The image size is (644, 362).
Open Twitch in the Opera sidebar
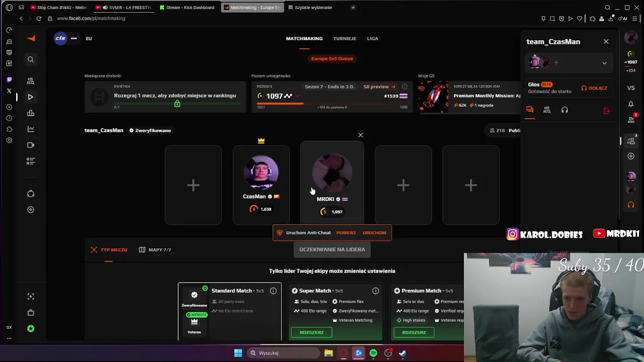(9, 79)
